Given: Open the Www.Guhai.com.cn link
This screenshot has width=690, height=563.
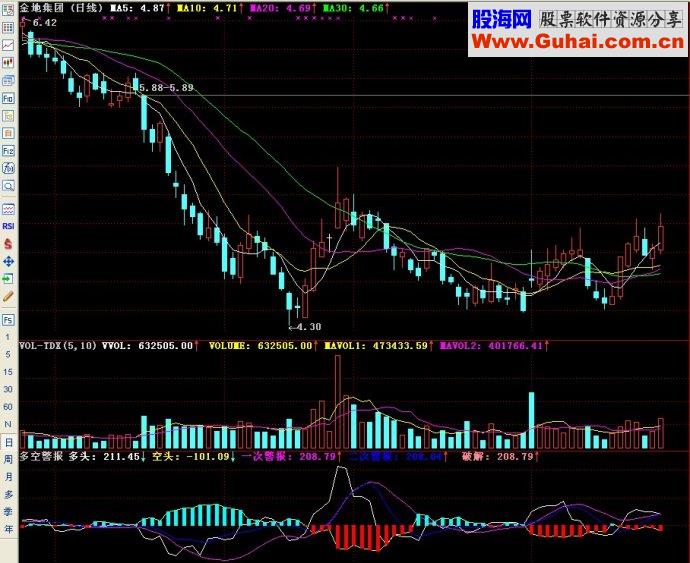Looking at the screenshot, I should coord(578,42).
